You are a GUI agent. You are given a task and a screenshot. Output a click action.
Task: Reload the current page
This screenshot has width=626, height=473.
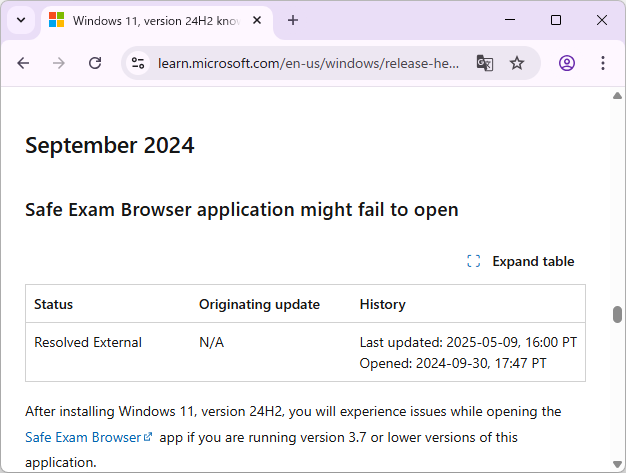95,63
